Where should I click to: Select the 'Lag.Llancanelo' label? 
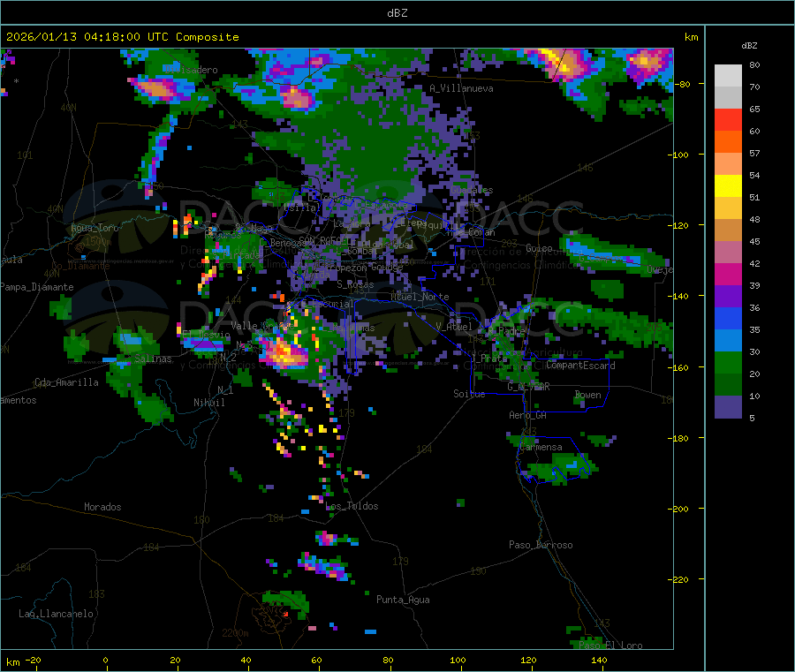click(56, 614)
